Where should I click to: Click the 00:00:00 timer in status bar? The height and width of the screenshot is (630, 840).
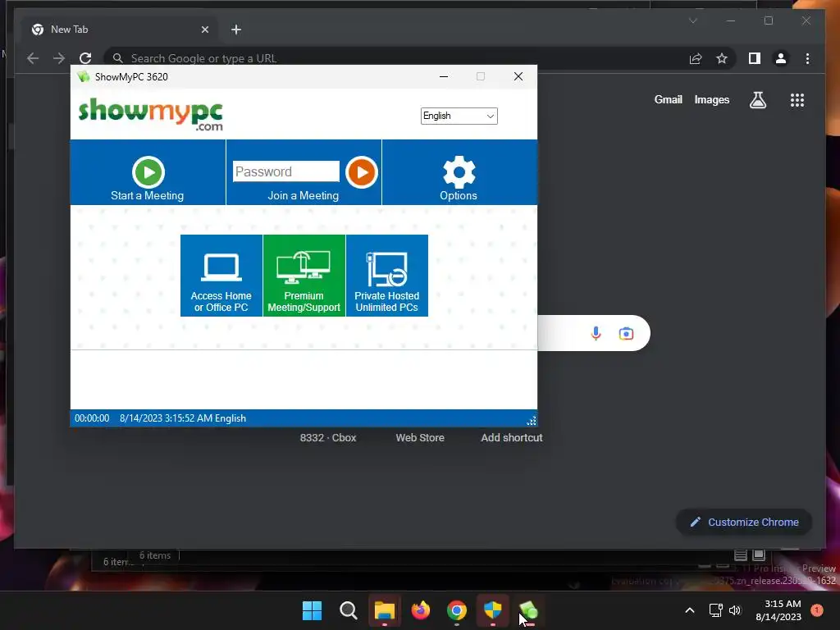(x=92, y=418)
